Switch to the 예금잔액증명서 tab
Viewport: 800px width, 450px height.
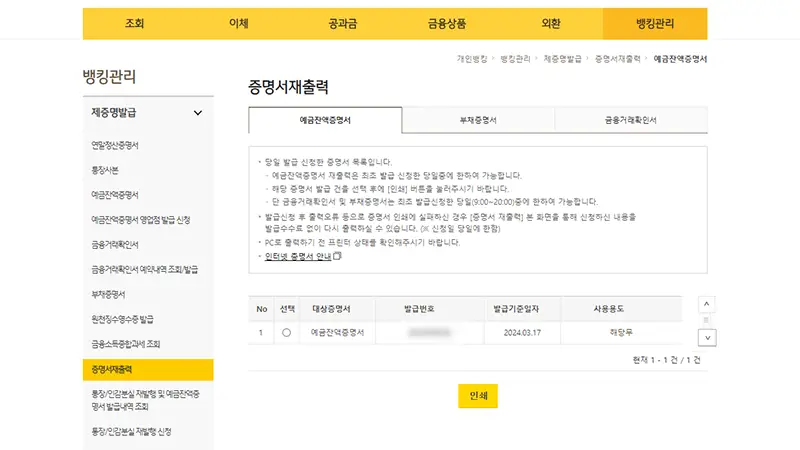coord(325,120)
